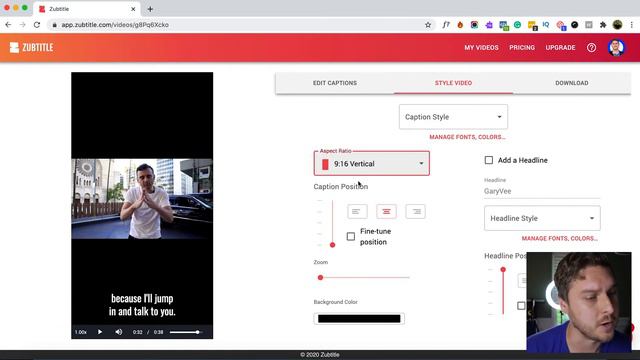Viewport: 640px width, 360px height.
Task: Enable the Add a Headline checkbox
Action: 489,160
